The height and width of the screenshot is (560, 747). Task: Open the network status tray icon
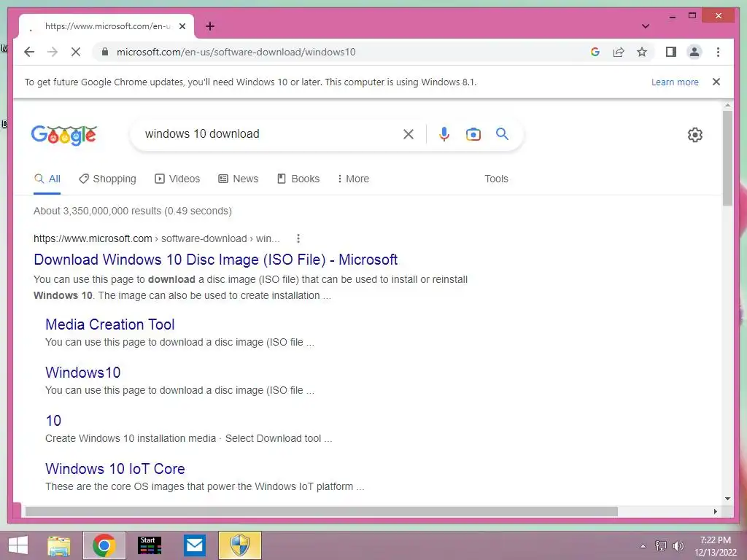660,546
